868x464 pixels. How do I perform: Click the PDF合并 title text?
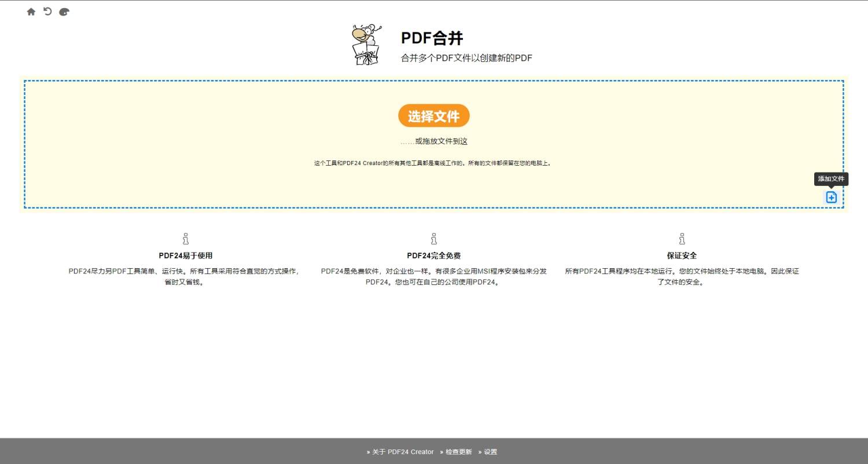pos(432,38)
